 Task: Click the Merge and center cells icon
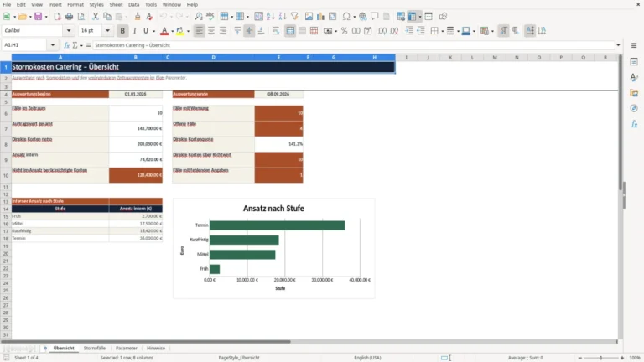click(x=290, y=31)
